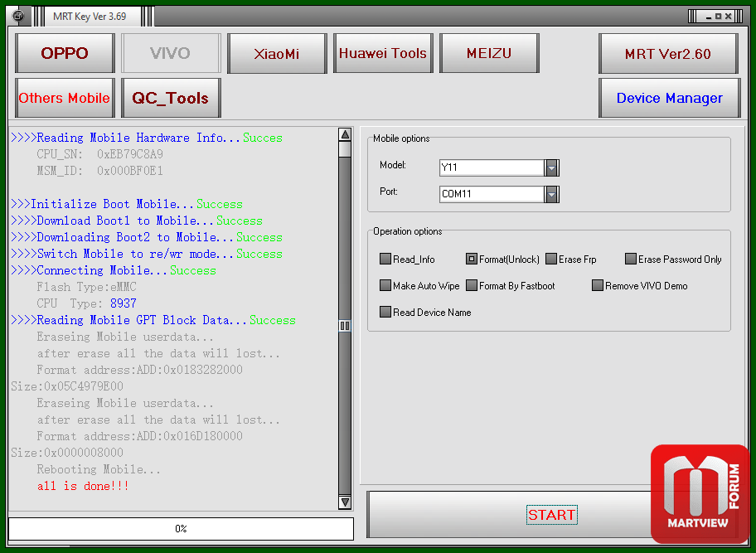Viewport: 756px width, 553px height.
Task: Open the Others Mobile section
Action: point(65,99)
